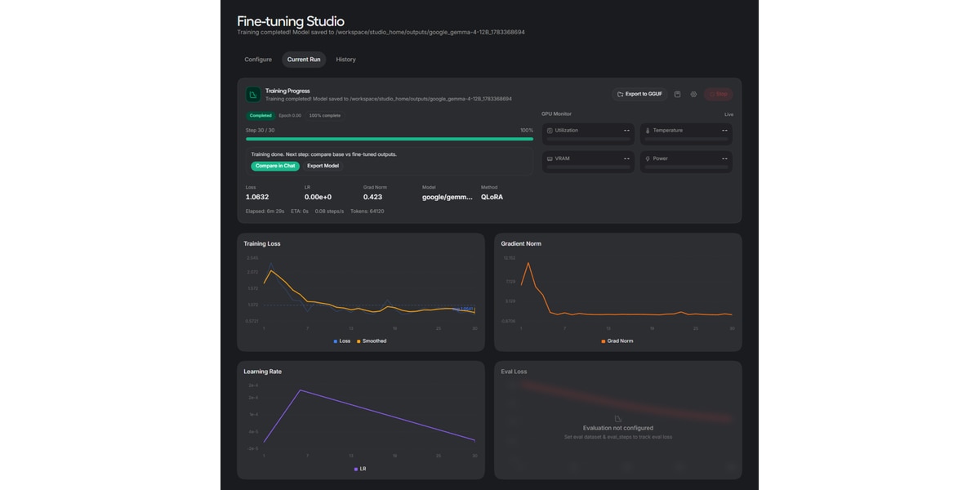The width and height of the screenshot is (980, 490).
Task: Click the red Stop button
Action: (719, 94)
